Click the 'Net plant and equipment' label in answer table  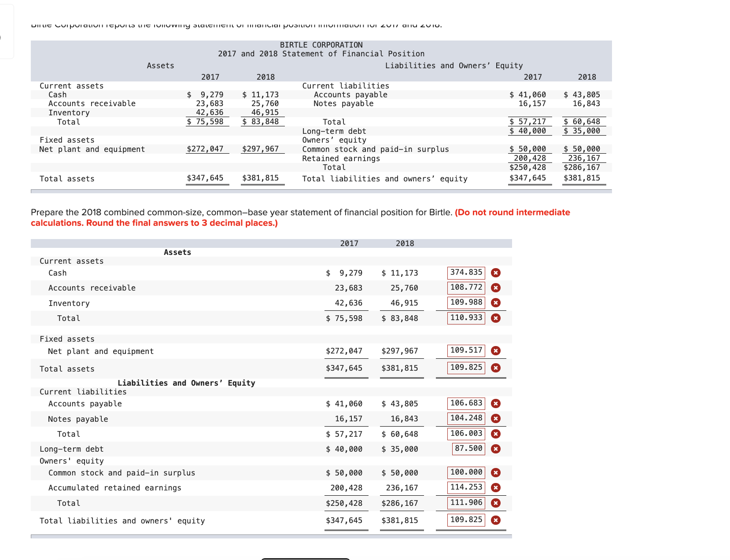101,351
